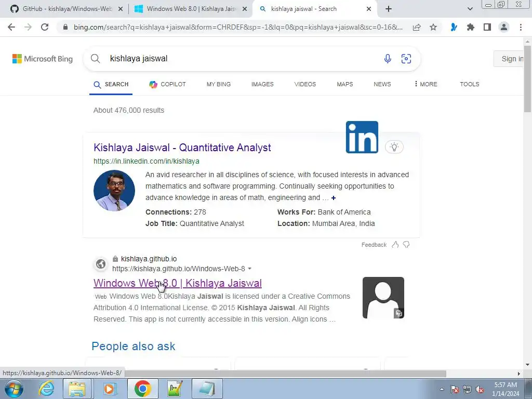The width and height of the screenshot is (532, 399).
Task: Close the Windows Web 8.0 tab
Action: click(245, 9)
